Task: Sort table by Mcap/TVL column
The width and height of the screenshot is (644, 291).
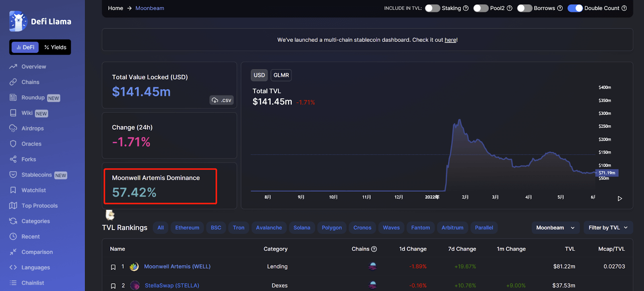Action: (x=611, y=249)
